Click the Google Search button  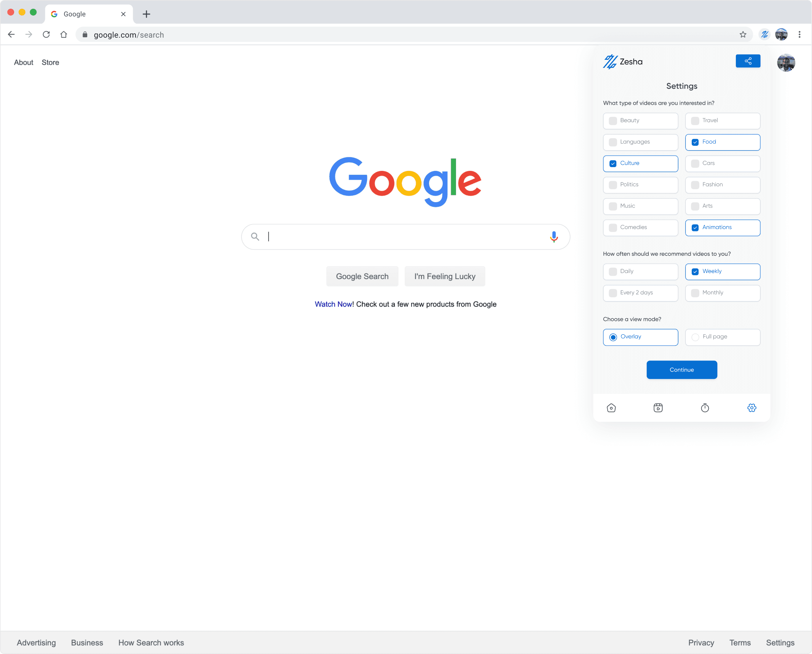pyautogui.click(x=362, y=276)
